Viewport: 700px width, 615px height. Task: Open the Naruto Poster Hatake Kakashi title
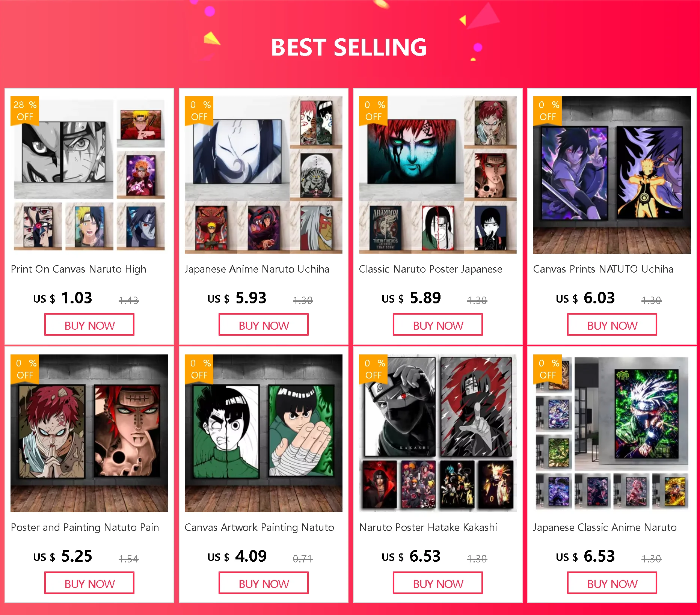coord(428,528)
